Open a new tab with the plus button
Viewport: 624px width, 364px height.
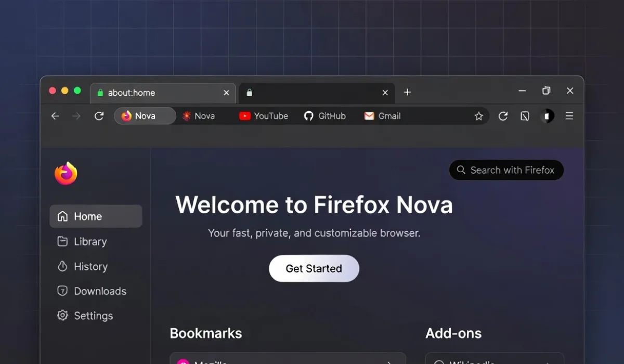(408, 92)
